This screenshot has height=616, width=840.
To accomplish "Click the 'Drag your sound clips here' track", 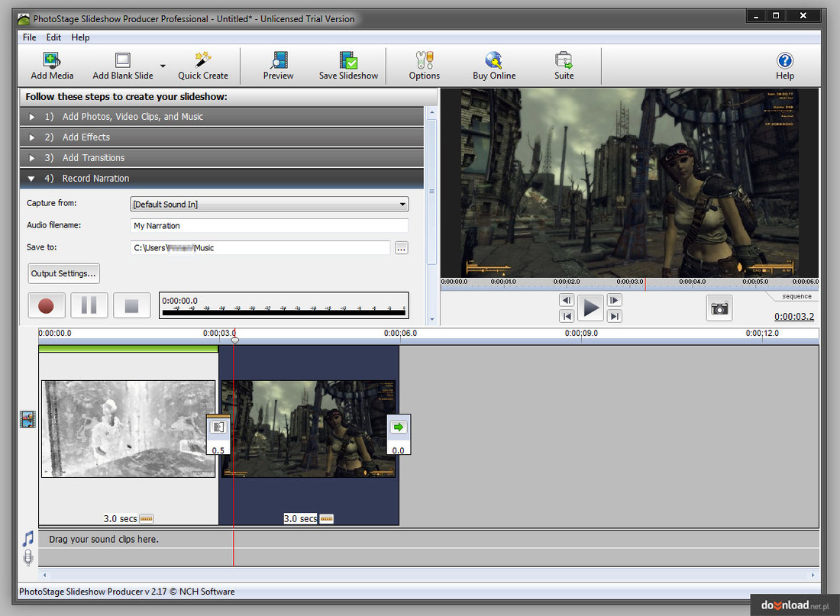I will tap(428, 540).
